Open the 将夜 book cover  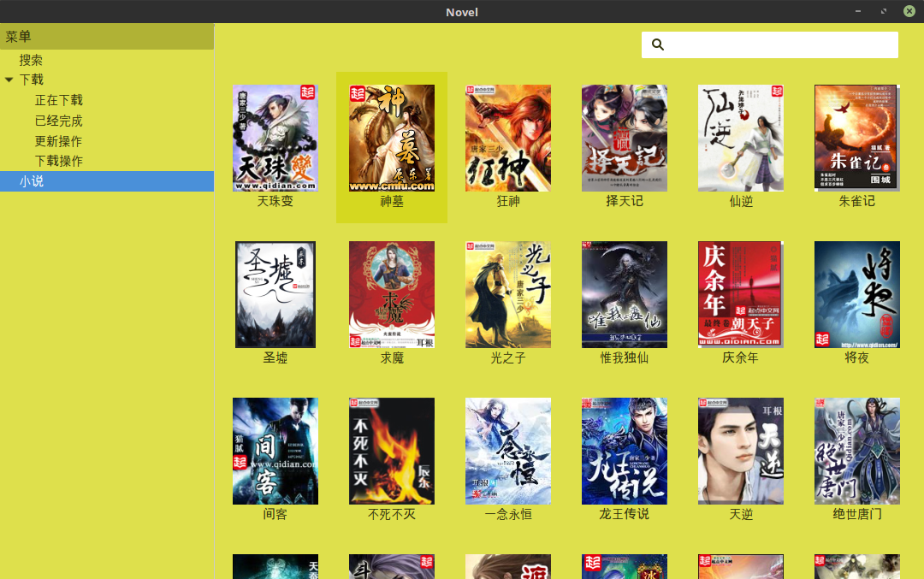coord(857,294)
